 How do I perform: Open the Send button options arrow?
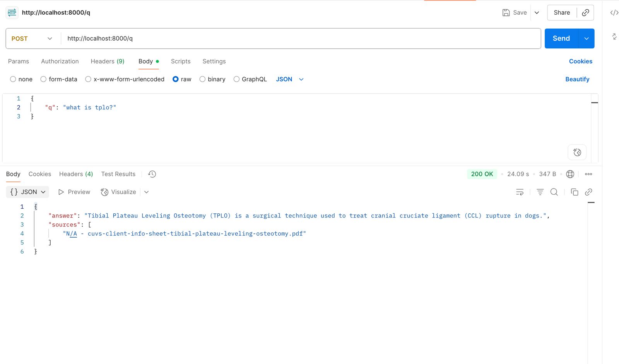(586, 39)
